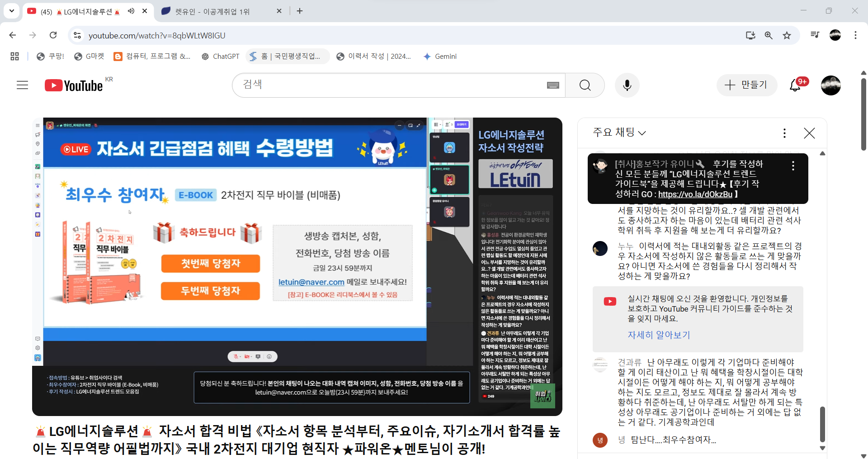Screen dimensions: 868x459
Task: Open the on-screen keyboard in search box
Action: tap(553, 85)
